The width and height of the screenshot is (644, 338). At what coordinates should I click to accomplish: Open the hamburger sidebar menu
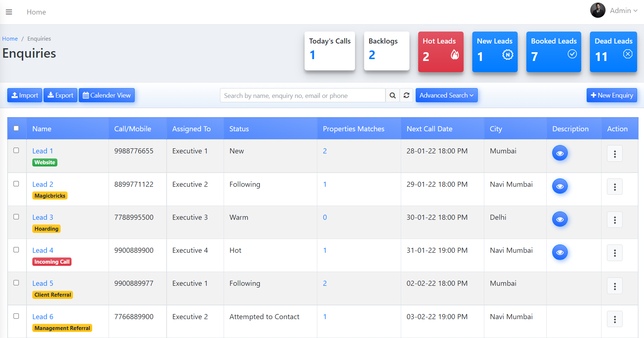9,12
